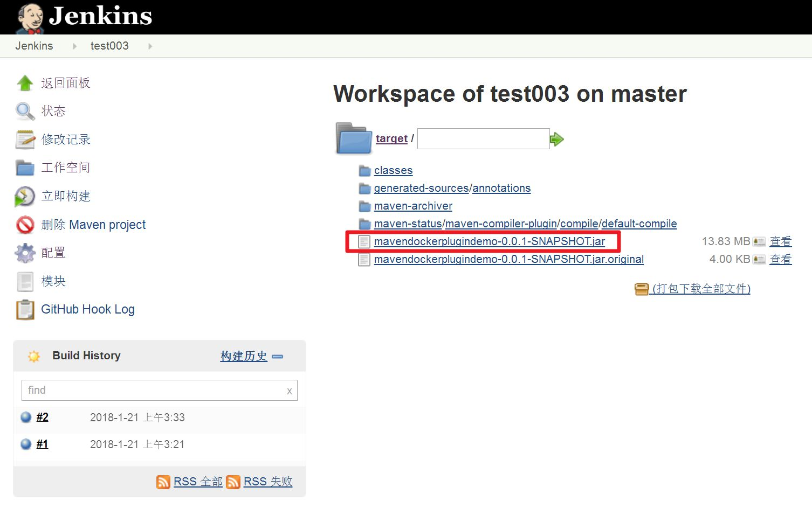
Task: Open the default-compile folder link
Action: click(639, 224)
